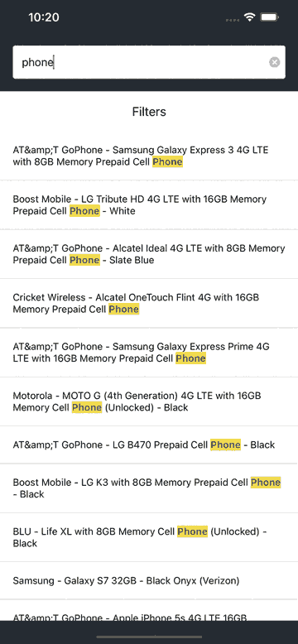Viewport: 298px width, 644px height.
Task: Select Samsung Galaxy S7 32GB Black Onyx
Action: click(149, 581)
